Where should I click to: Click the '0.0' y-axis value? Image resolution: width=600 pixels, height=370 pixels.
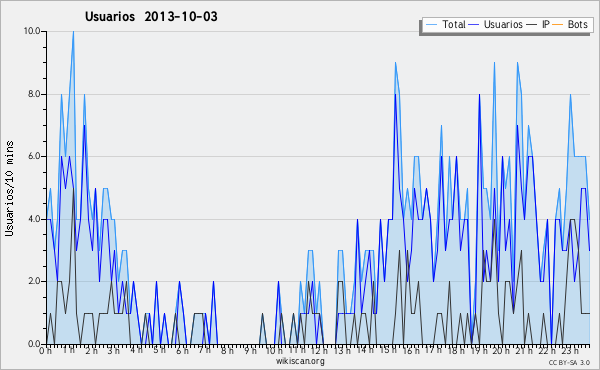pyautogui.click(x=34, y=344)
